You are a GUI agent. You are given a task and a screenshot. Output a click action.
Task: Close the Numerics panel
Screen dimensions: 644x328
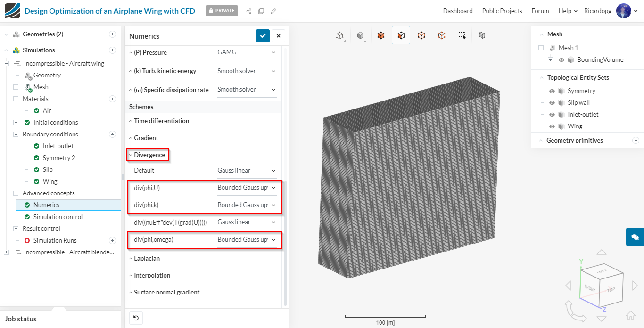pos(278,36)
